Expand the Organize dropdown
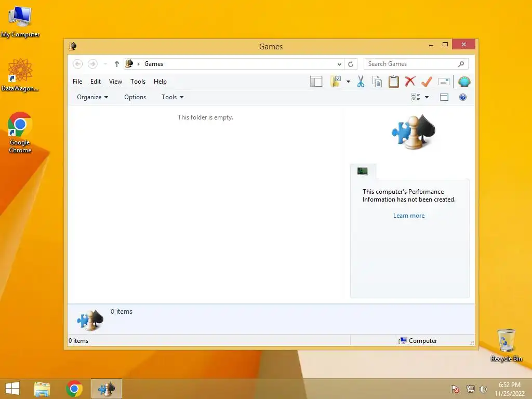Viewport: 532px width, 399px height. 92,97
